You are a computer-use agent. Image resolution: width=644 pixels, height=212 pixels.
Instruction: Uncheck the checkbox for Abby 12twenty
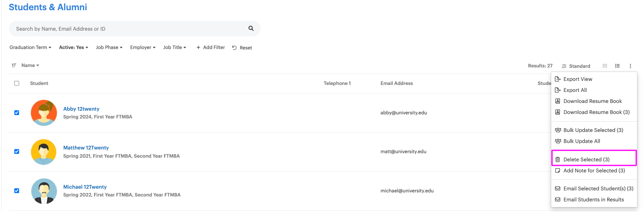tap(17, 113)
